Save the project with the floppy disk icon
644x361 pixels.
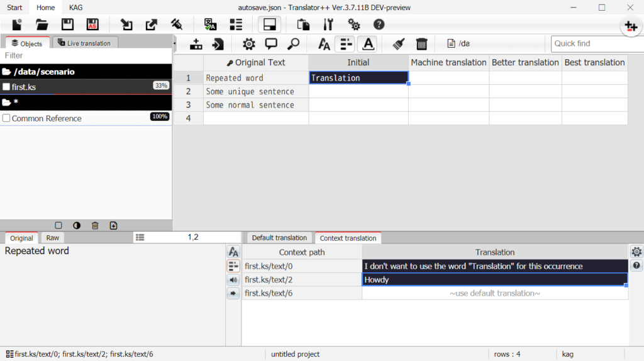[x=67, y=25]
